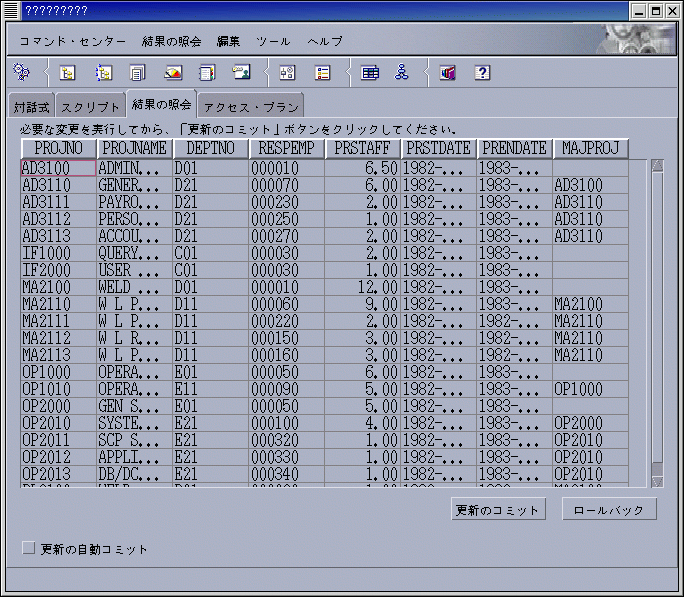Open the ヘルプ menu
The height and width of the screenshot is (597, 684).
(325, 41)
